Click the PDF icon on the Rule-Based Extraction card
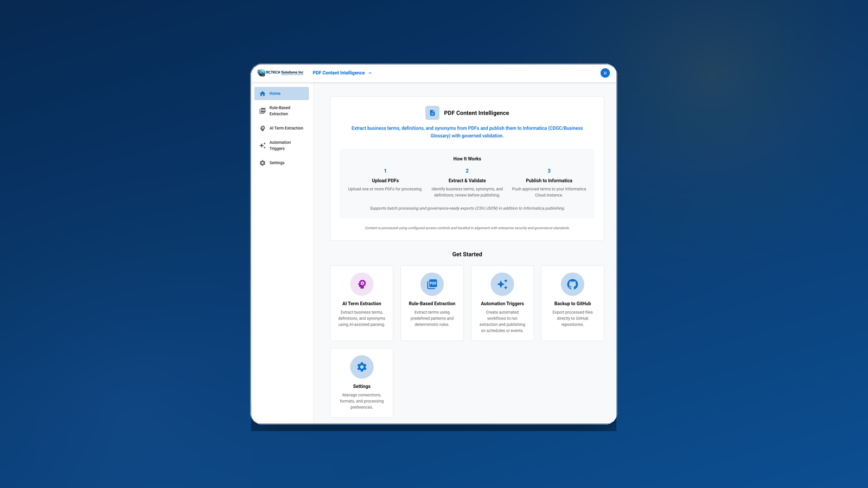The height and width of the screenshot is (488, 868). point(432,284)
